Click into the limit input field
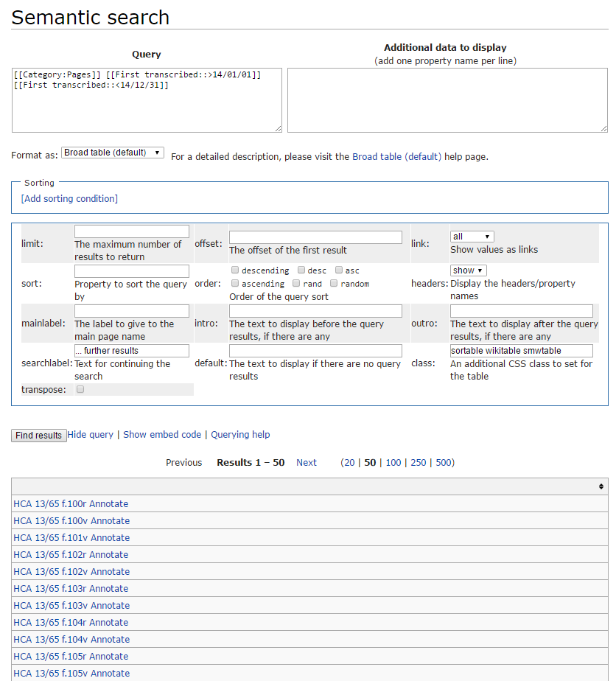Viewport: 616px width, 681px height. 132,231
